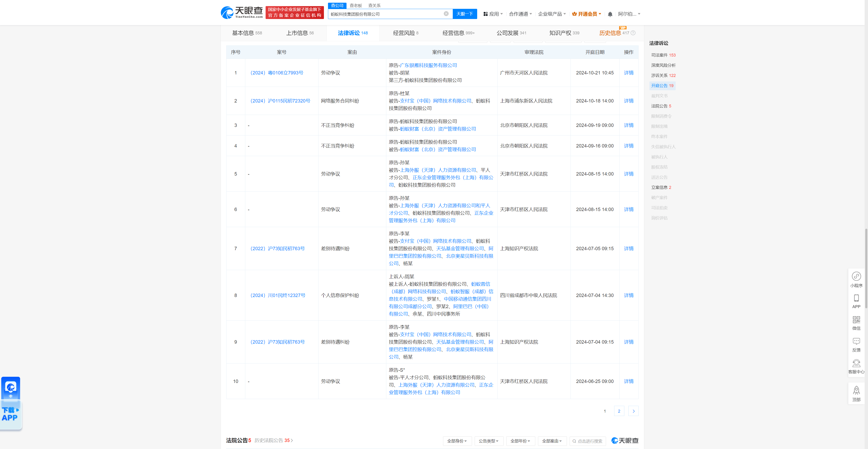Expand the 全部案由 filter dropdown

pyautogui.click(x=552, y=441)
